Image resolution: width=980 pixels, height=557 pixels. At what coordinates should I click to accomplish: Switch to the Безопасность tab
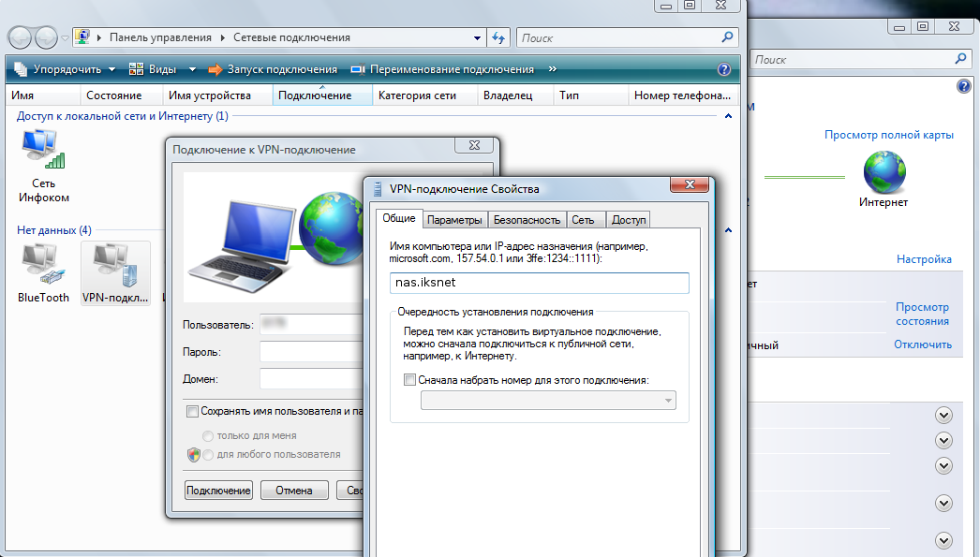[x=527, y=220]
